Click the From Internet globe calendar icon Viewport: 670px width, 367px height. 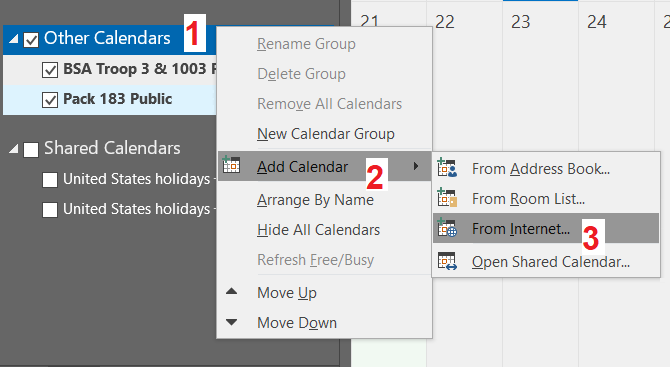[447, 228]
